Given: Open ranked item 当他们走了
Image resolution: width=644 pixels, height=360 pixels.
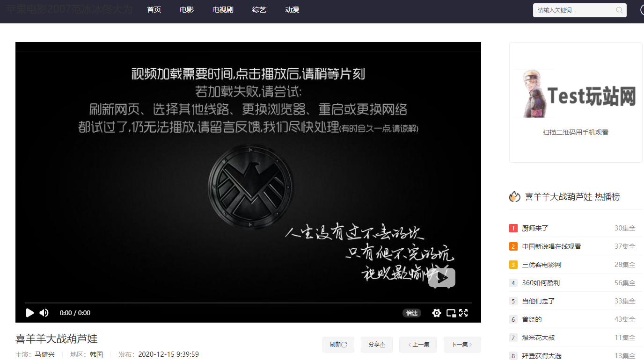Looking at the screenshot, I should coord(538,301).
